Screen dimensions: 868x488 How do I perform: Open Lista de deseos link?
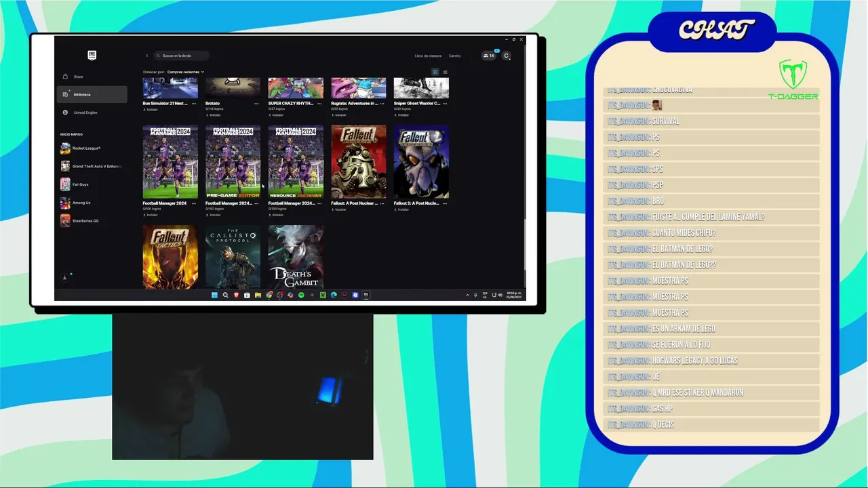click(428, 56)
